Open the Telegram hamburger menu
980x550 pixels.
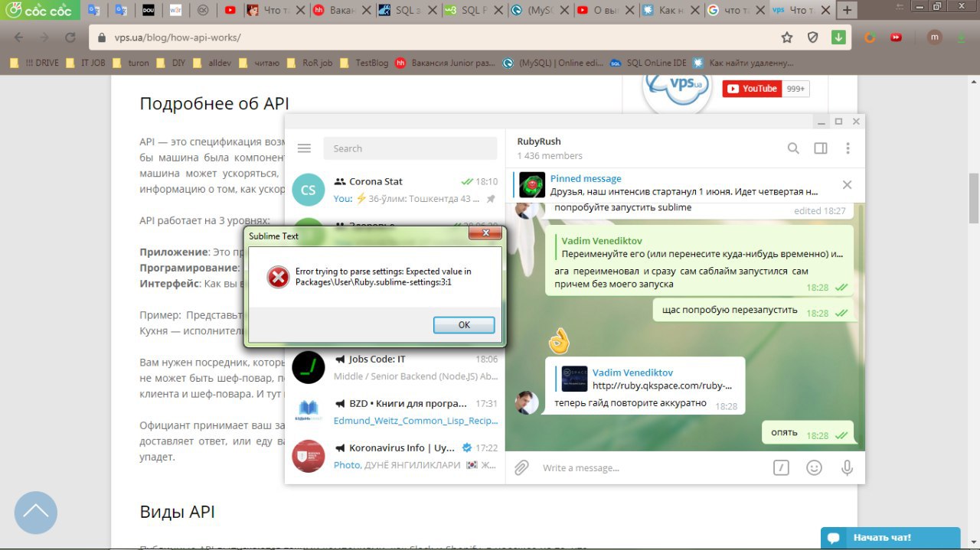click(304, 148)
